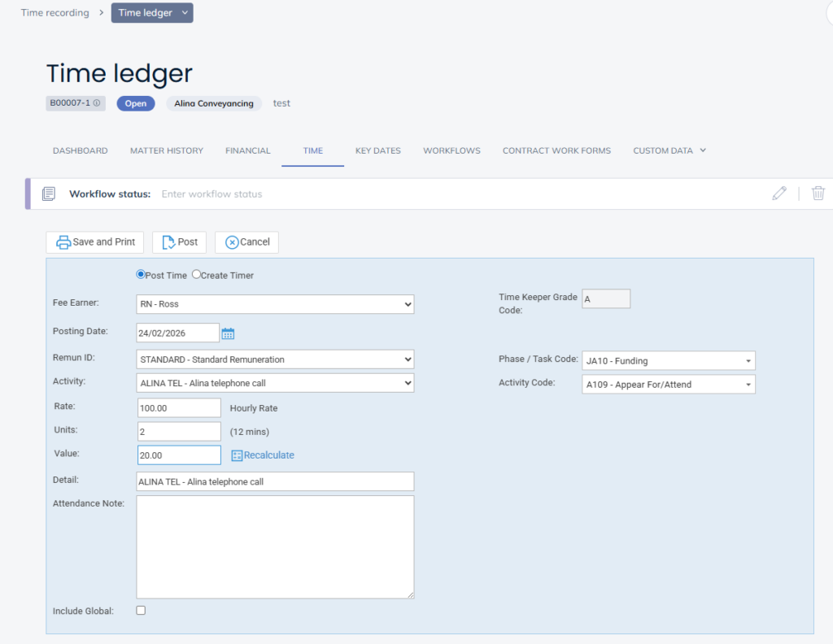Open the Key Dates tab
This screenshot has width=833, height=644.
click(x=377, y=150)
